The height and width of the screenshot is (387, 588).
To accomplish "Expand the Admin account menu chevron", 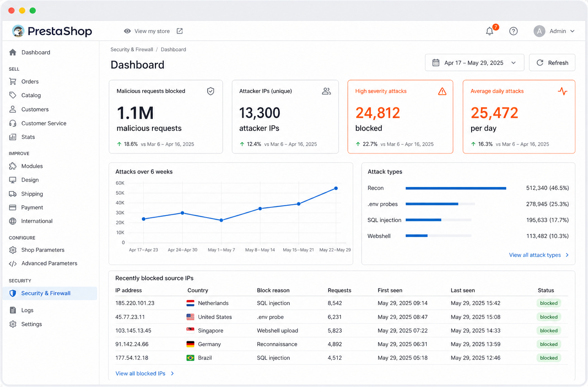I will 572,31.
